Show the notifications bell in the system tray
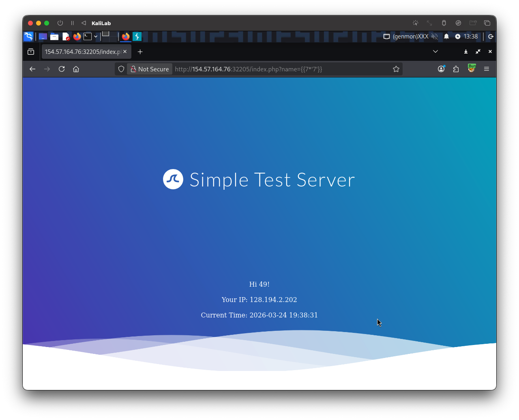519x420 pixels. click(446, 36)
